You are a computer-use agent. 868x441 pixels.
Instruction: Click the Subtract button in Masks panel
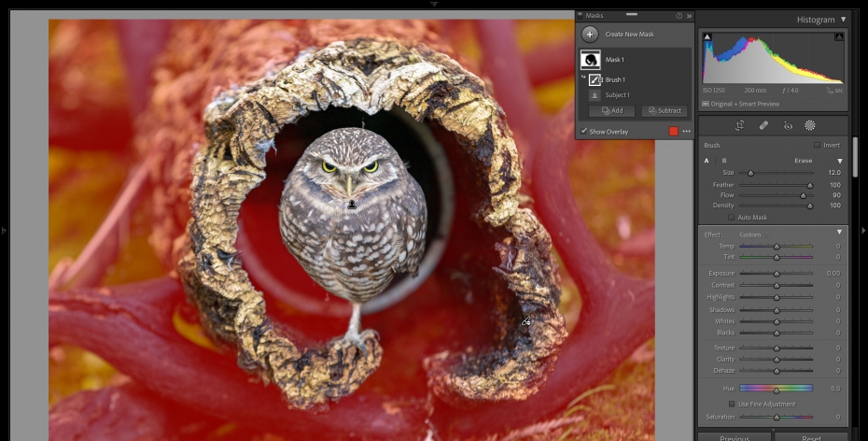coord(665,111)
